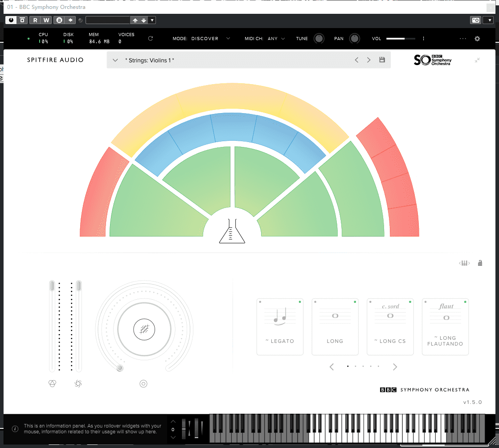Image resolution: width=499 pixels, height=448 pixels.
Task: Click the save preset floppy icon
Action: coord(382,60)
